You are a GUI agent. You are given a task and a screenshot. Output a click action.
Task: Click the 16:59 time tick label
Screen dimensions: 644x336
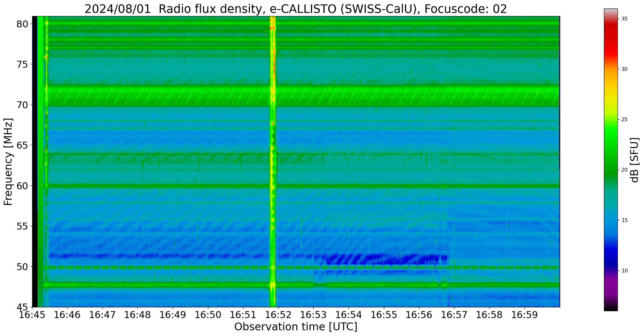click(x=525, y=315)
